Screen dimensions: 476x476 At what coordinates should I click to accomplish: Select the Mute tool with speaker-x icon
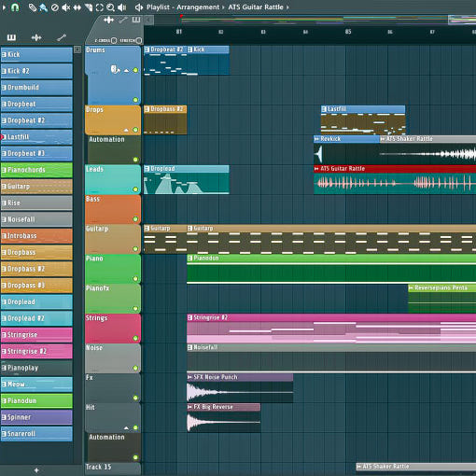[65, 7]
